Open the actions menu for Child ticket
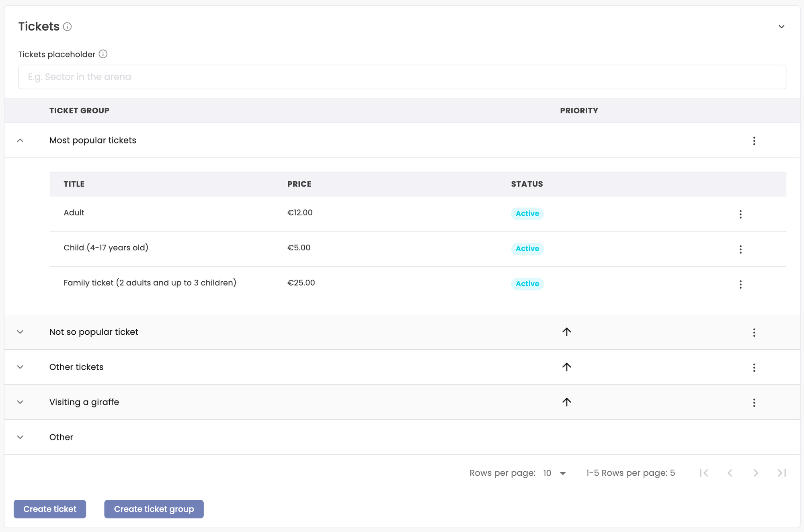The height and width of the screenshot is (532, 804). tap(740, 249)
